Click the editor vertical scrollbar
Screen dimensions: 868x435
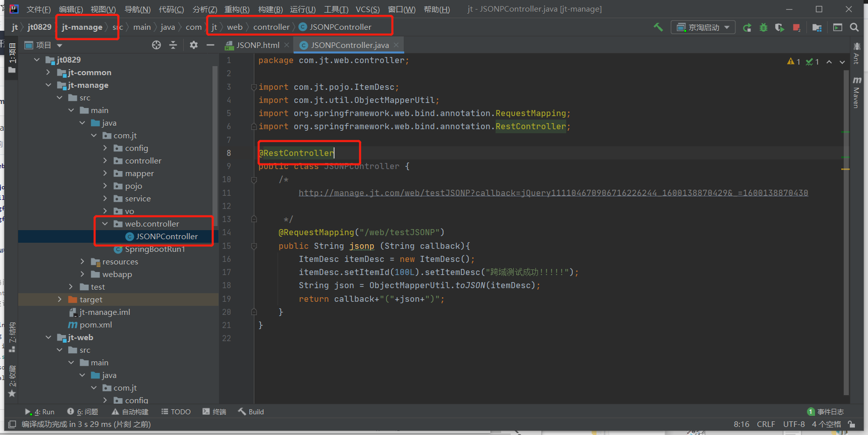[x=846, y=232]
